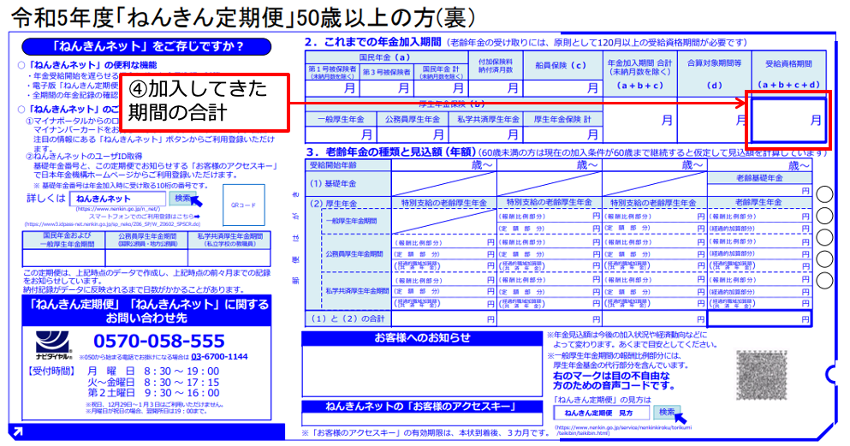Click the 国民年金および一般厚生年金期間 header cell
The height and width of the screenshot is (446, 850).
pos(64,240)
